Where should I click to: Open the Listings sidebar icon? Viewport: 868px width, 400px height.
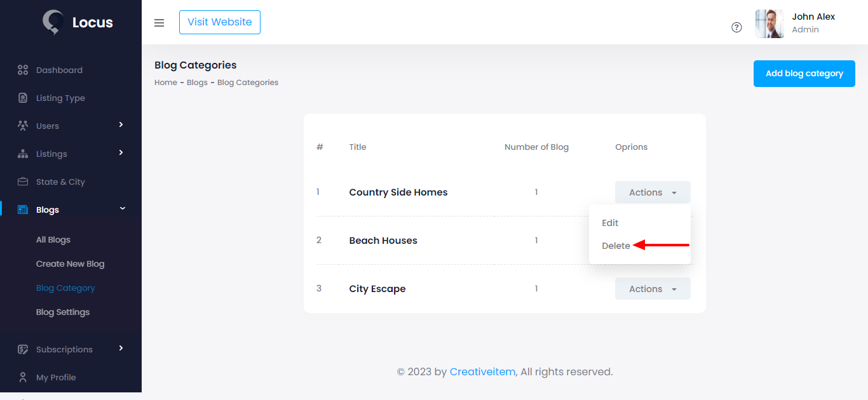23,153
